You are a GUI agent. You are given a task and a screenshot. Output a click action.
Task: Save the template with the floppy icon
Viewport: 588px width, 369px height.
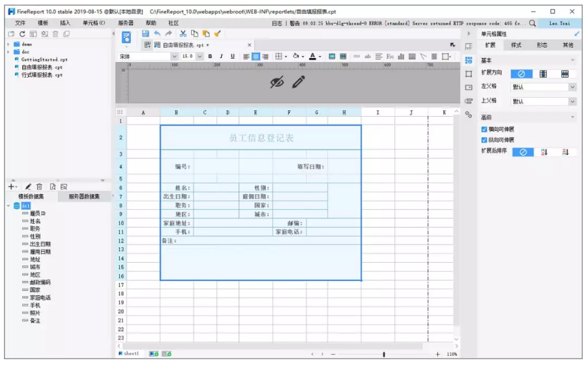(145, 34)
